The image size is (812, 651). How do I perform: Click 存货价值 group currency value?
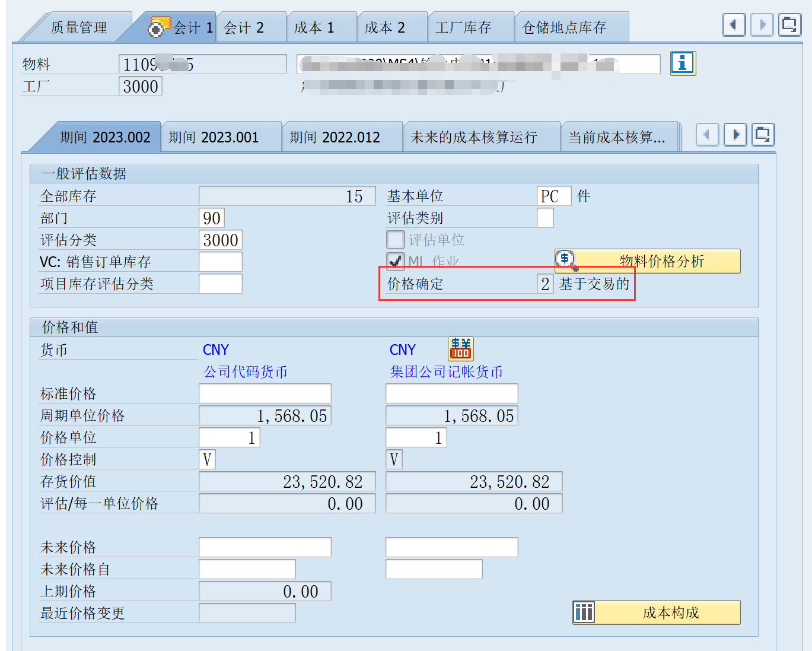tap(474, 481)
